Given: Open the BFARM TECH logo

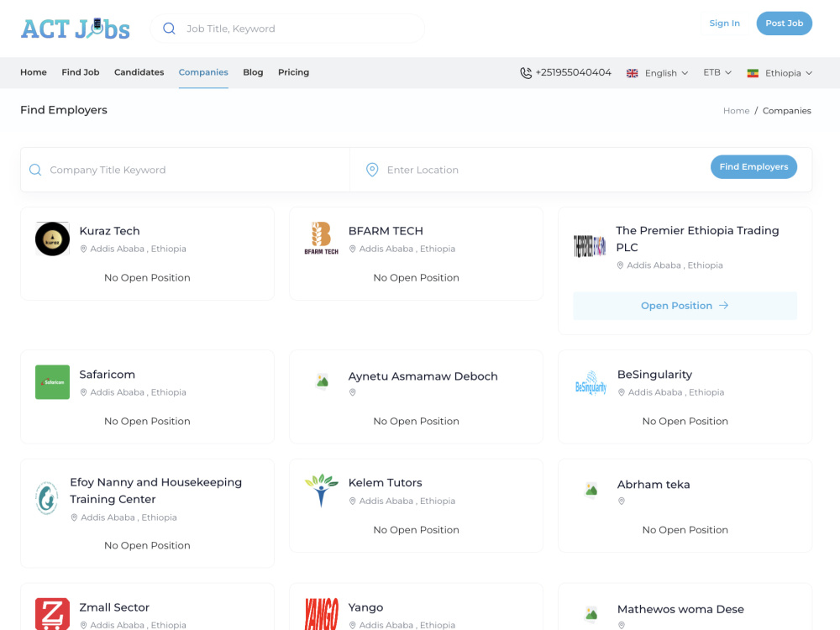Looking at the screenshot, I should click(322, 238).
